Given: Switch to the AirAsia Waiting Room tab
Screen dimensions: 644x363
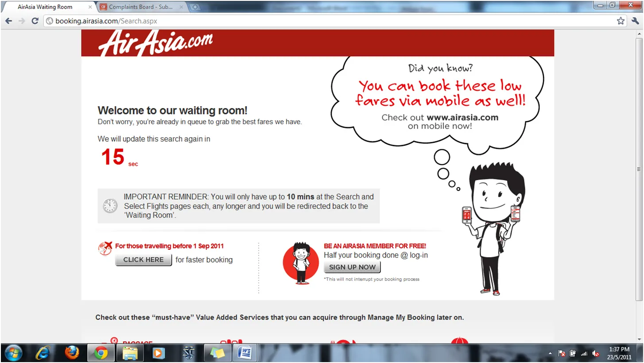Looking at the screenshot, I should coord(49,7).
